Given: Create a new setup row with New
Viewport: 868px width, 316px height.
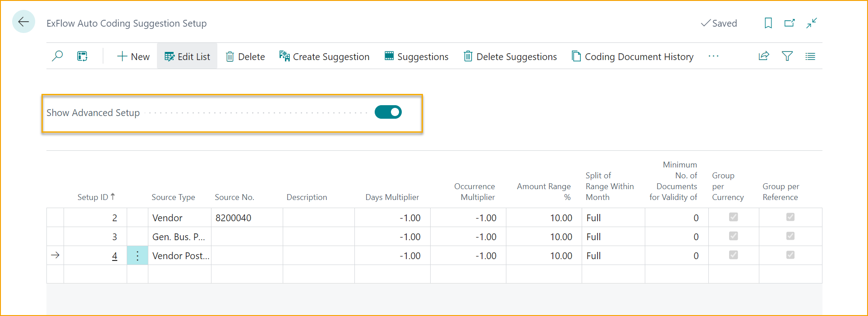Looking at the screenshot, I should coord(133,56).
